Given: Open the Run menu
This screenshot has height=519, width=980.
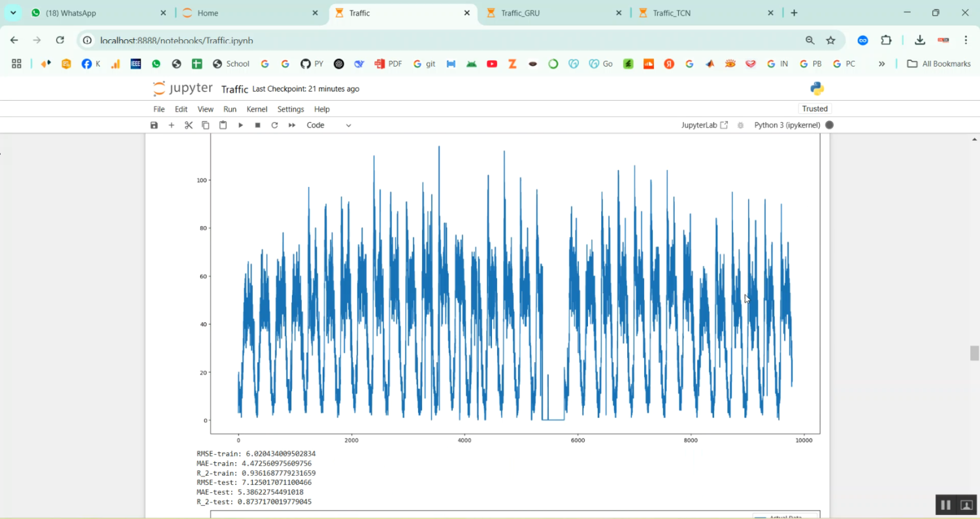Looking at the screenshot, I should coord(230,109).
